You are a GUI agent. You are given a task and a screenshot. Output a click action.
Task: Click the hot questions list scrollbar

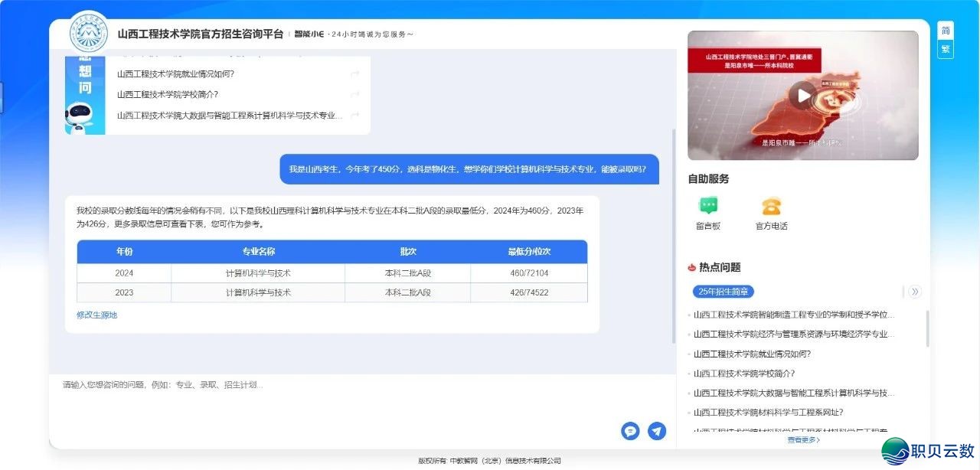pos(927,329)
